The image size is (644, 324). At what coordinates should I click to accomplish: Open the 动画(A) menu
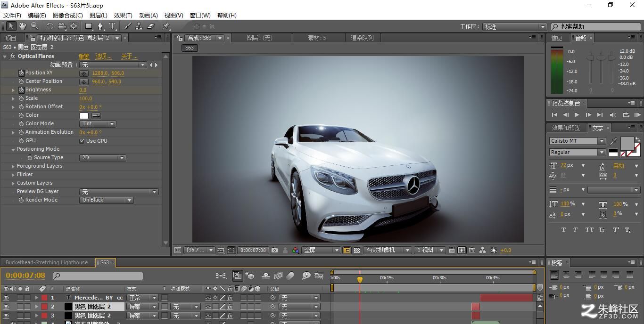(149, 16)
